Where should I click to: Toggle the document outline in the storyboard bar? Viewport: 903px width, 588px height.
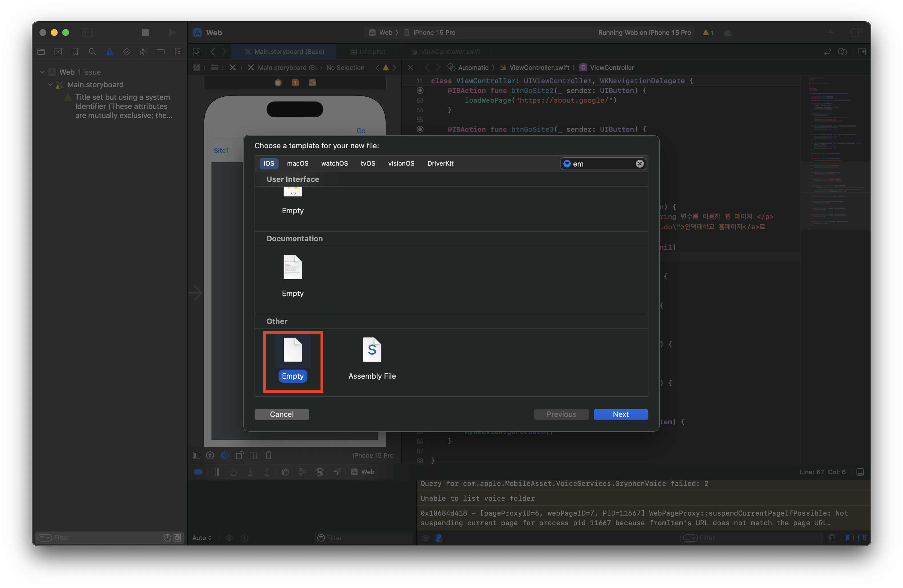click(x=197, y=455)
